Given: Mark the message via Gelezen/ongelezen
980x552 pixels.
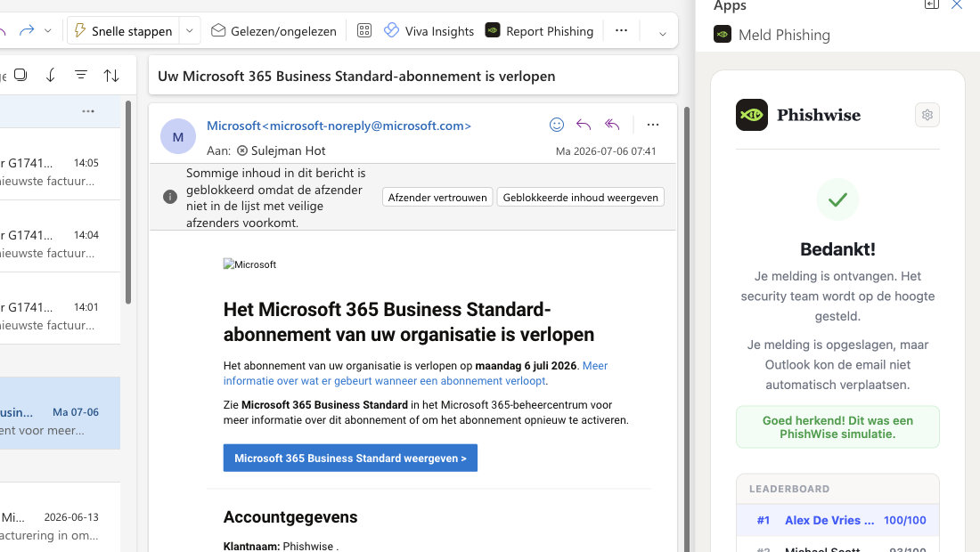Looking at the screenshot, I should [274, 30].
